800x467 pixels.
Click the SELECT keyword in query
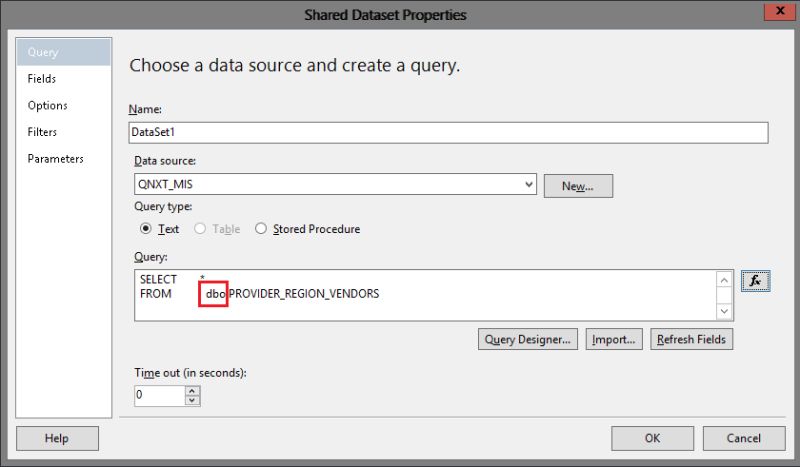[158, 280]
